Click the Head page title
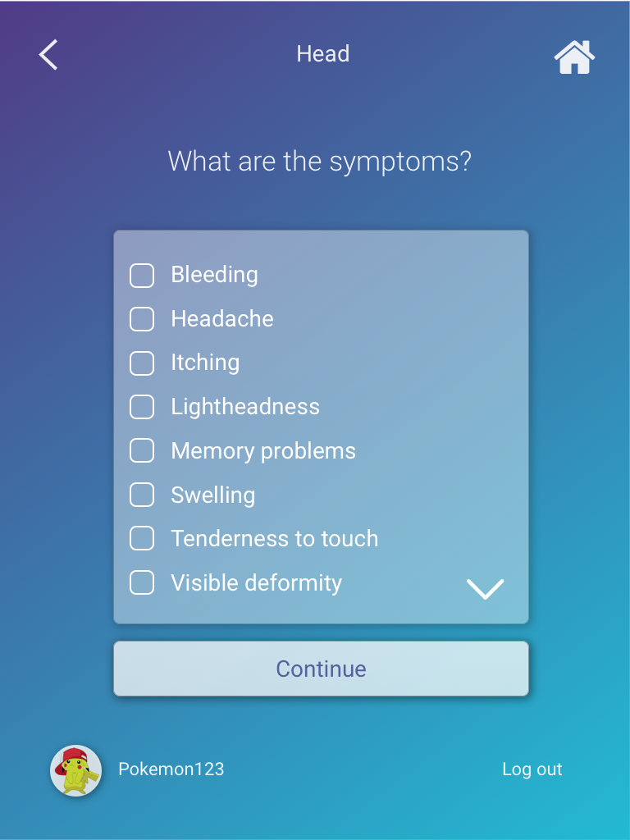This screenshot has width=630, height=840. [x=323, y=54]
